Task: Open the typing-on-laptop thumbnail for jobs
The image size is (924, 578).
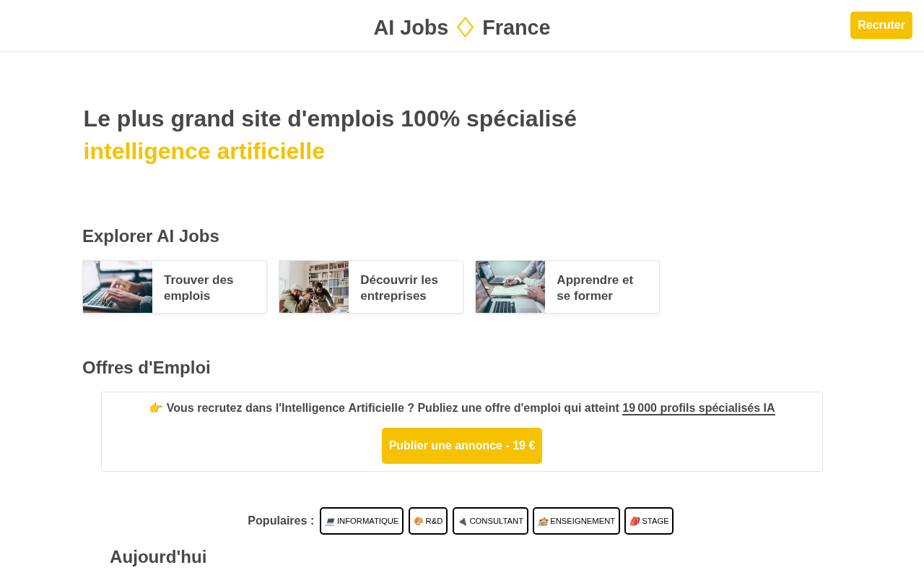Action: pos(118,287)
